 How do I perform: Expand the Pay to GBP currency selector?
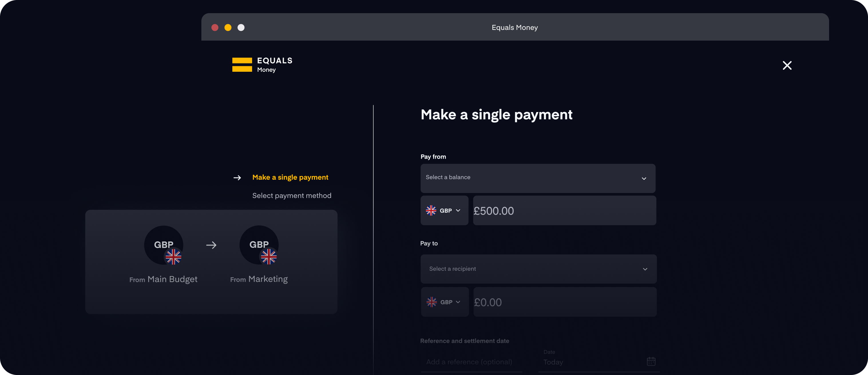tap(445, 302)
